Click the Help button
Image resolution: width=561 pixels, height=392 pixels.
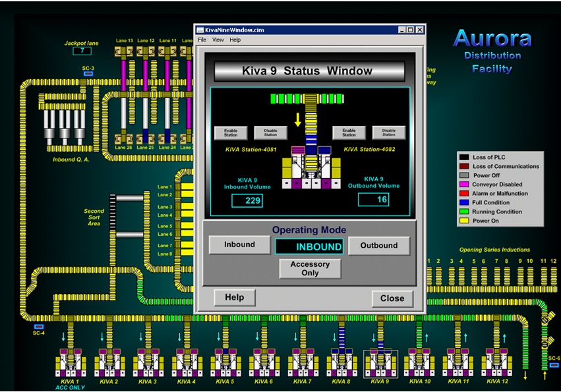click(x=234, y=297)
